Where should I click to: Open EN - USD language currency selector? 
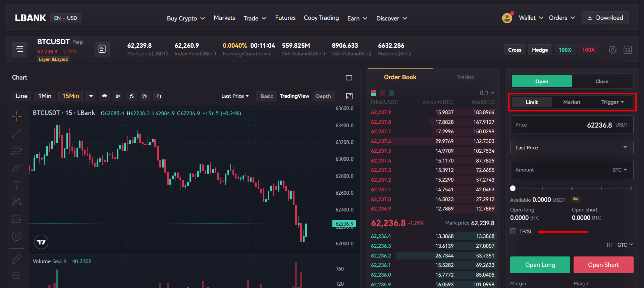[x=66, y=18]
